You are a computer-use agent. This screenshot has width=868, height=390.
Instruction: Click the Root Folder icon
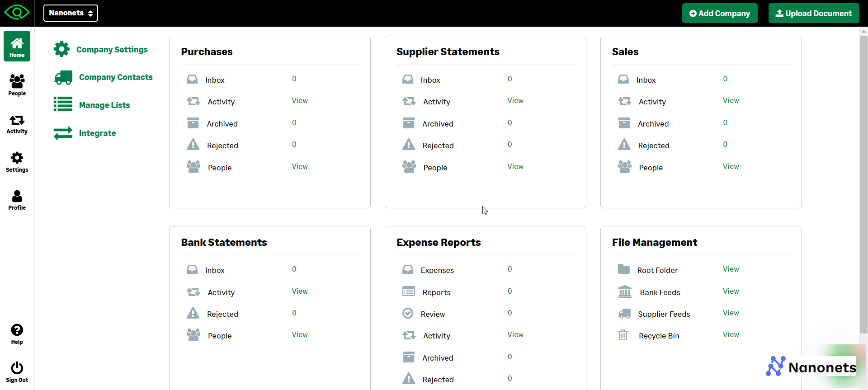click(x=624, y=269)
